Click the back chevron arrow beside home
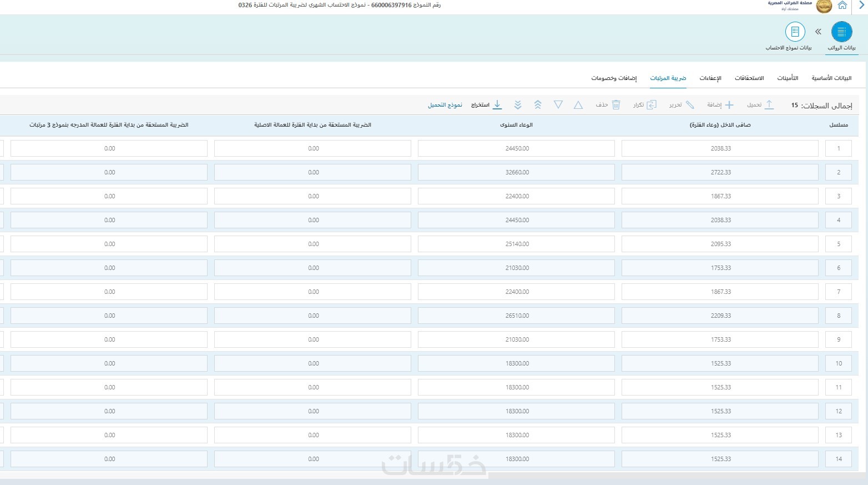The image size is (868, 485). click(x=862, y=6)
